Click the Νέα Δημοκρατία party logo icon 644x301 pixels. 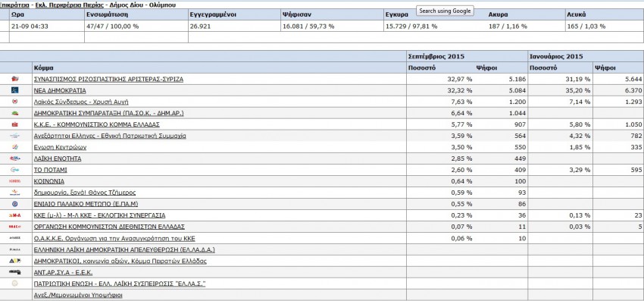click(x=15, y=90)
